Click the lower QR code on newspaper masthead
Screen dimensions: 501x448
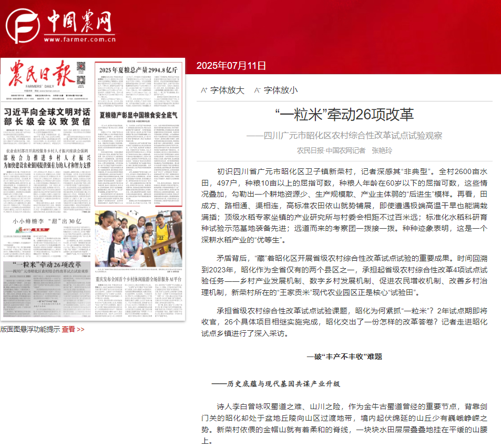coord(81,80)
